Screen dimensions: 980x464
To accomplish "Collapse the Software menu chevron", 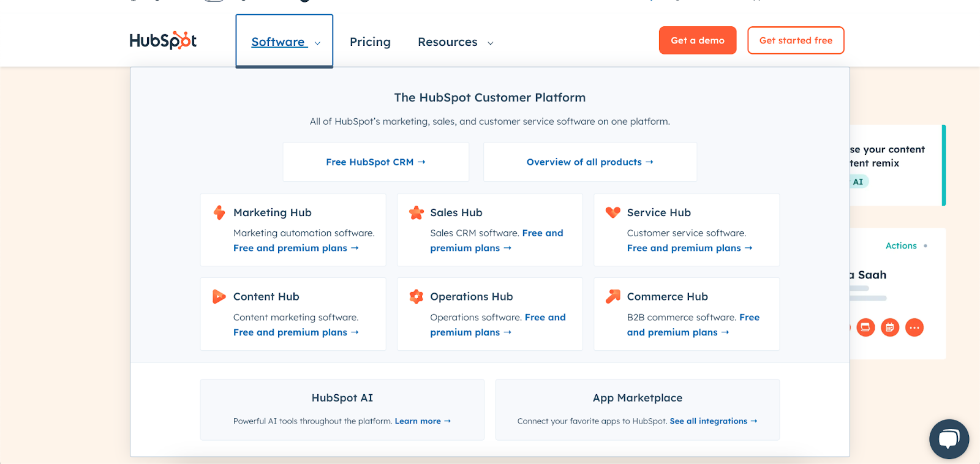I will point(317,43).
